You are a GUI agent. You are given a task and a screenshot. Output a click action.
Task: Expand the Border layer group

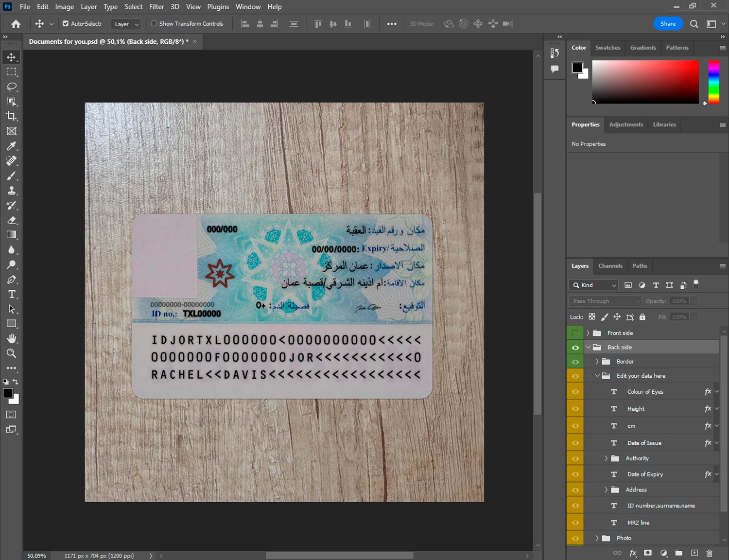coord(597,362)
